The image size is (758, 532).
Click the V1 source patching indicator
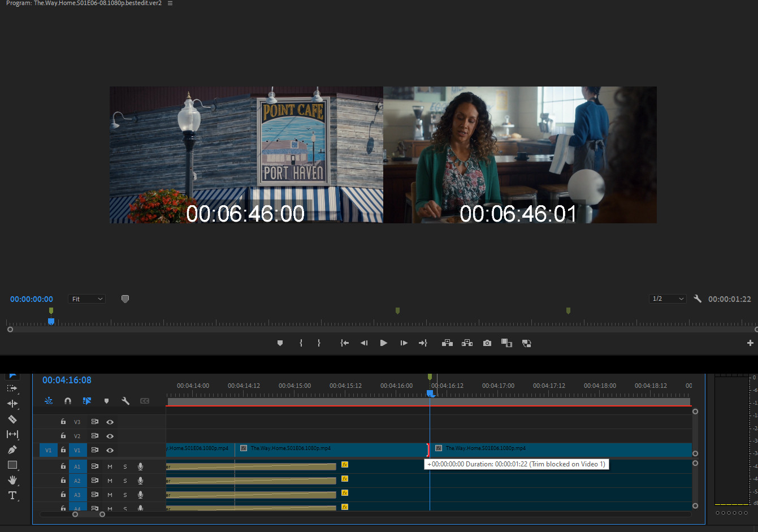coord(48,450)
